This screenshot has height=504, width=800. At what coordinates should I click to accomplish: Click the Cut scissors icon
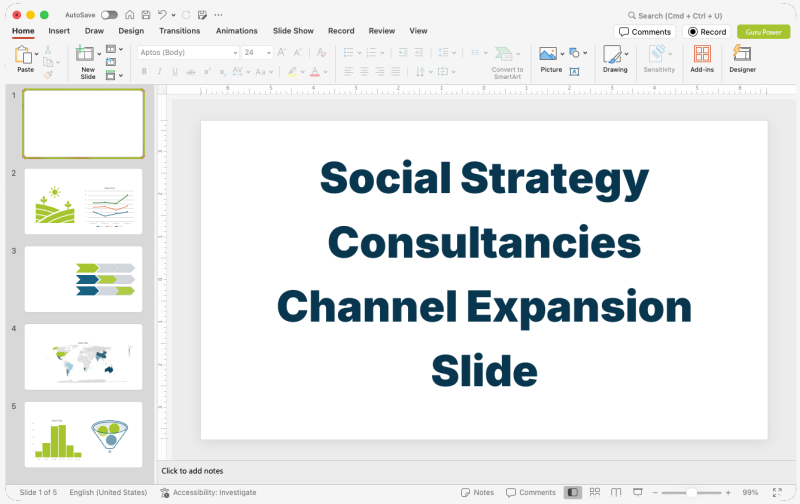pyautogui.click(x=48, y=49)
